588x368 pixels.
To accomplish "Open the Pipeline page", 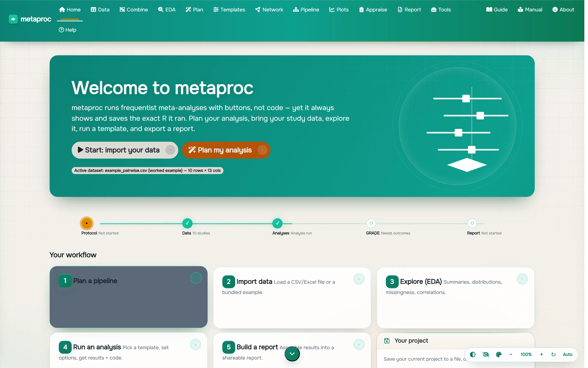I will pyautogui.click(x=306, y=10).
